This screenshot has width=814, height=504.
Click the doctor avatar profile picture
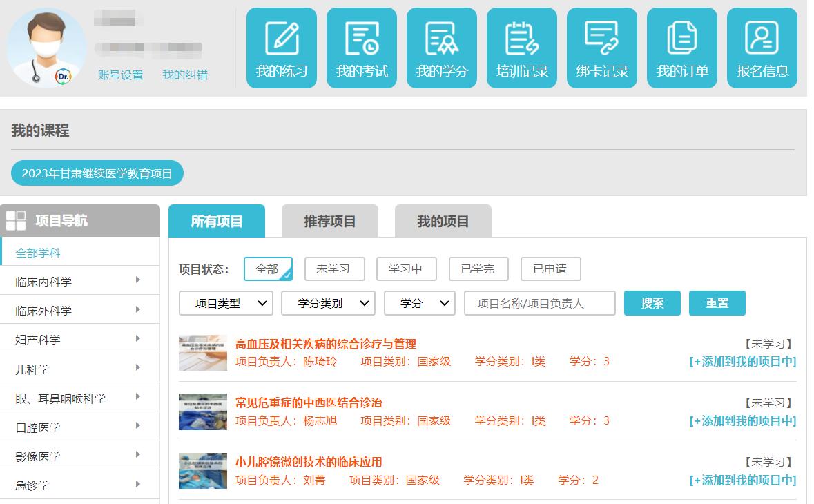(x=46, y=48)
